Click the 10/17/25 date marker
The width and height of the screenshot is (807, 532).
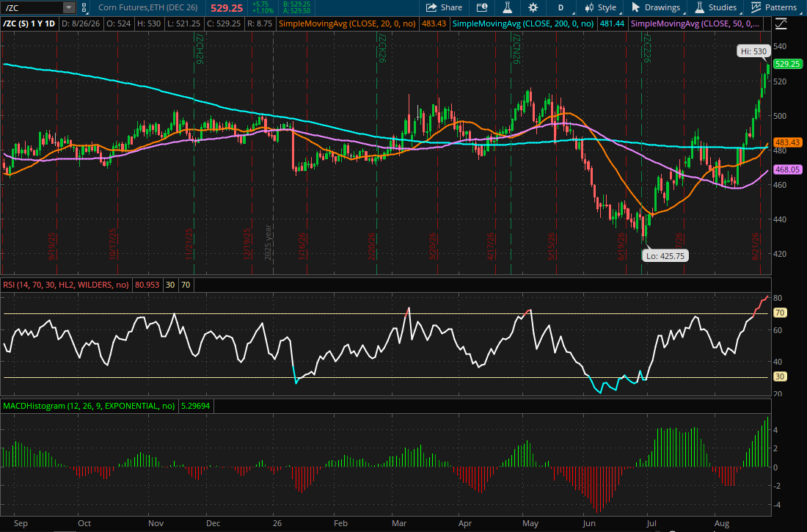coord(113,244)
